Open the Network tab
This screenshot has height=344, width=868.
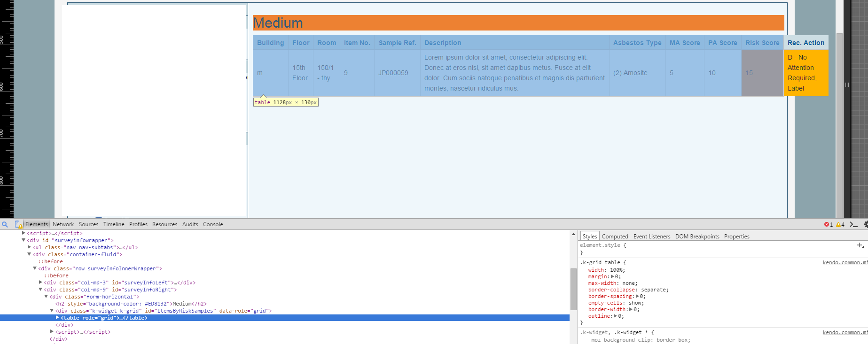pyautogui.click(x=63, y=224)
